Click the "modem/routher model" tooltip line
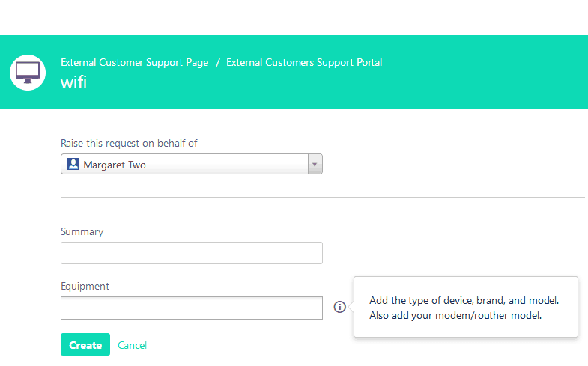This screenshot has height=366, width=588. tap(455, 315)
